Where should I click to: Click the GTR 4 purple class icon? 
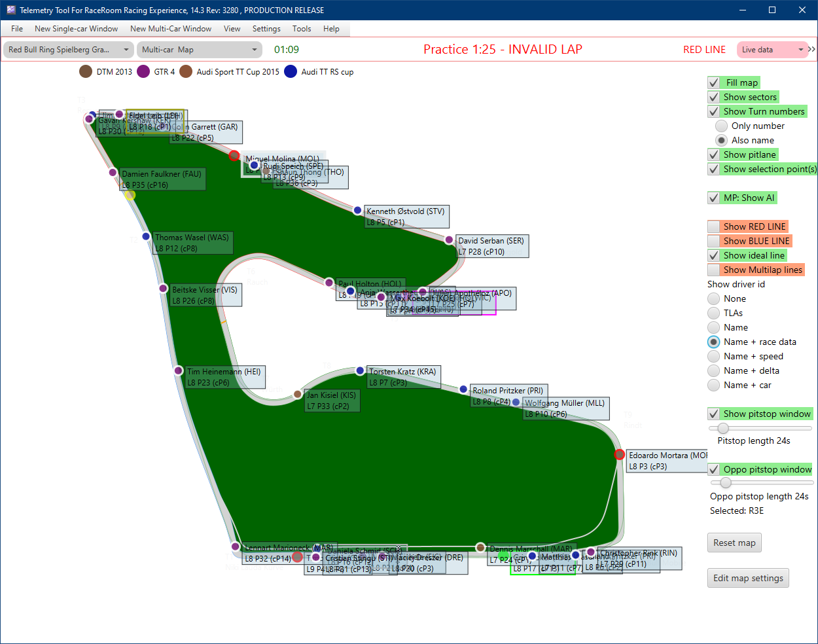(x=144, y=72)
